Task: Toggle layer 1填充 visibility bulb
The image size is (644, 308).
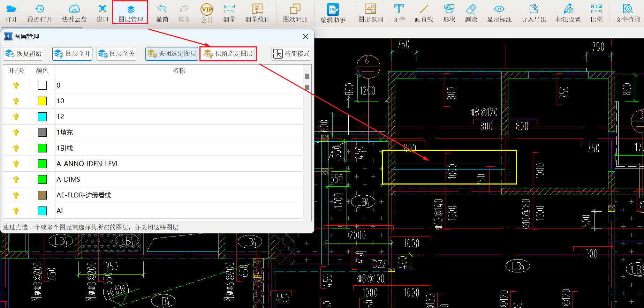Action: click(16, 132)
